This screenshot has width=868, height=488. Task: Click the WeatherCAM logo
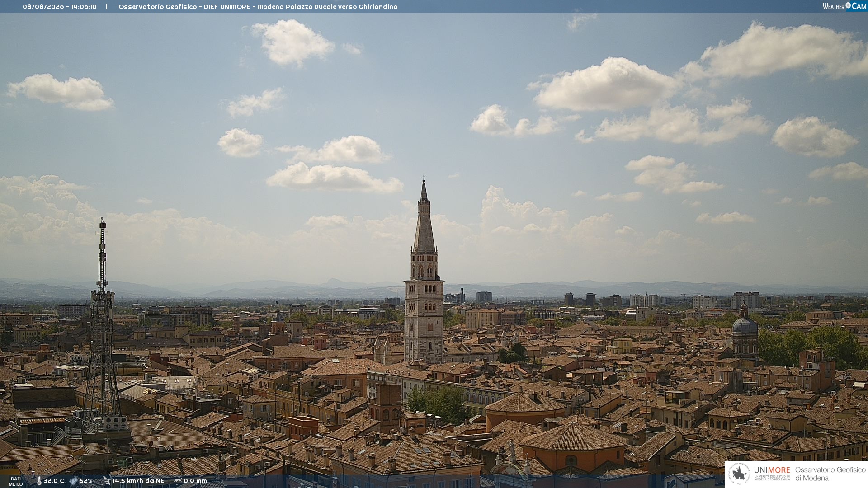click(844, 6)
